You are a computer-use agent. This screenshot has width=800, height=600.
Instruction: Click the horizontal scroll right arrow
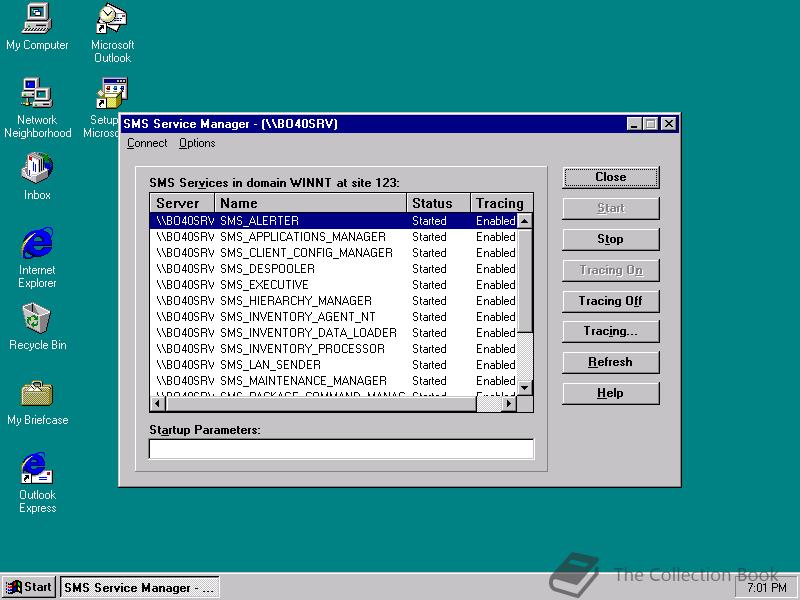pos(509,404)
